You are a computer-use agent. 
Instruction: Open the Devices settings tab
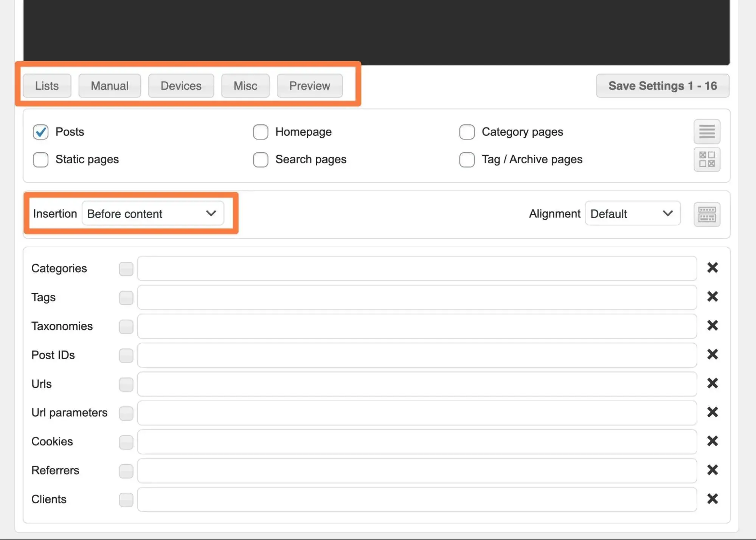click(181, 85)
